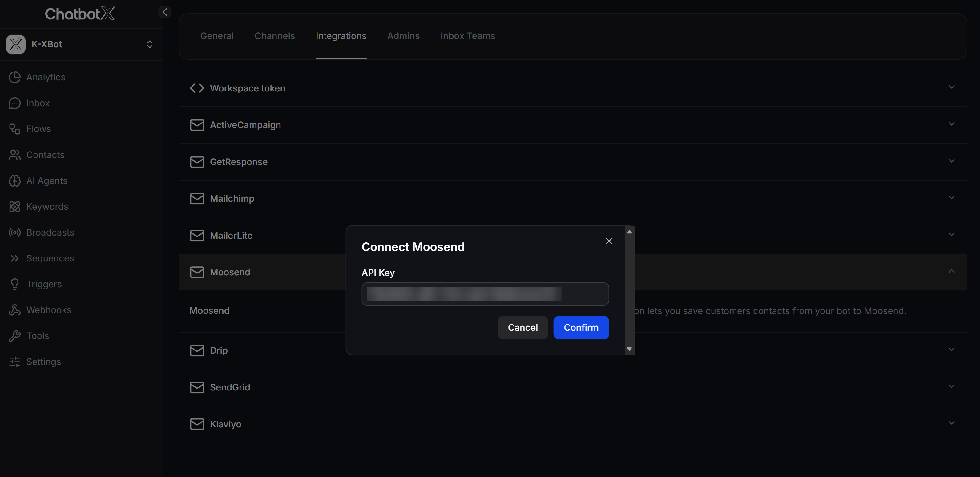Close the Connect Moosend dialog

pyautogui.click(x=609, y=241)
